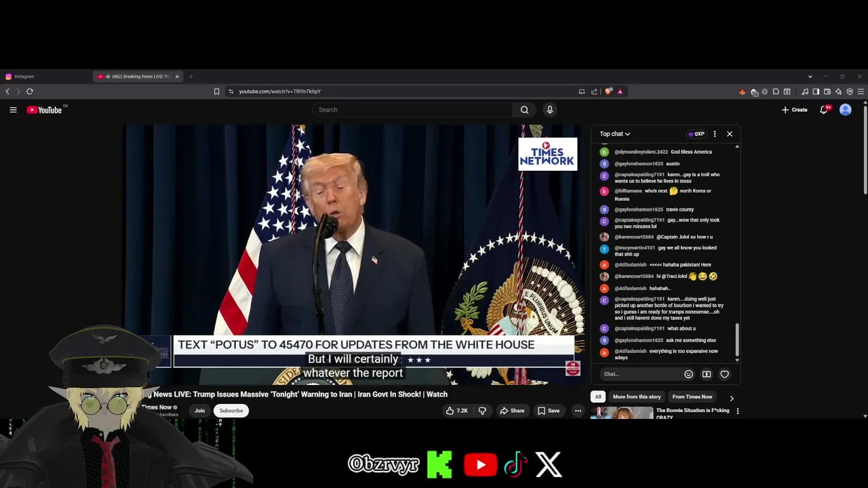
Task: Open the music note playlist icon
Action: 805,91
